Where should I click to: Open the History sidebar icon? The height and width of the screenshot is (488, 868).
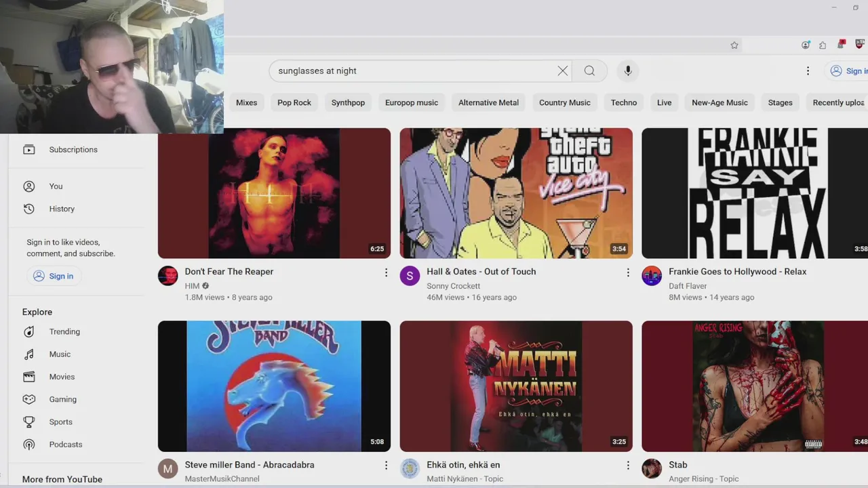coord(29,209)
